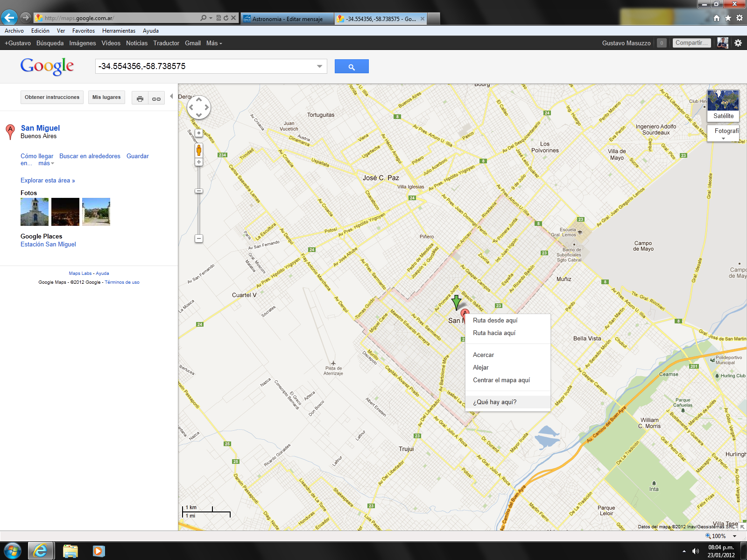Click the Windows Start button
Viewport: 747px width, 560px height.
(12, 551)
